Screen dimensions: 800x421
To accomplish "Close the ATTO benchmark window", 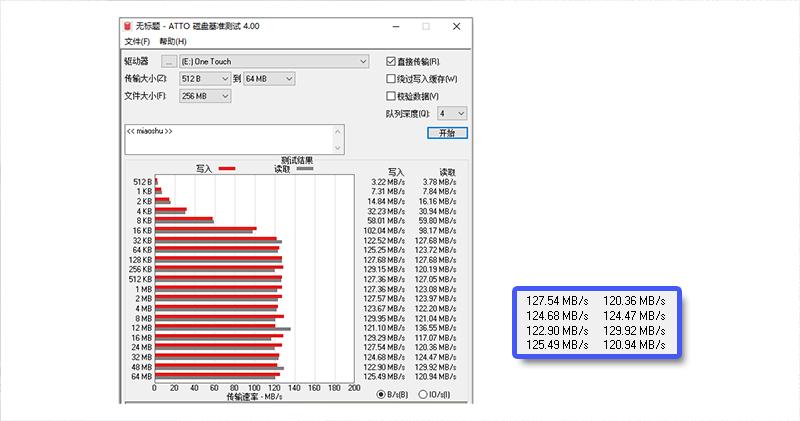I will pyautogui.click(x=457, y=27).
